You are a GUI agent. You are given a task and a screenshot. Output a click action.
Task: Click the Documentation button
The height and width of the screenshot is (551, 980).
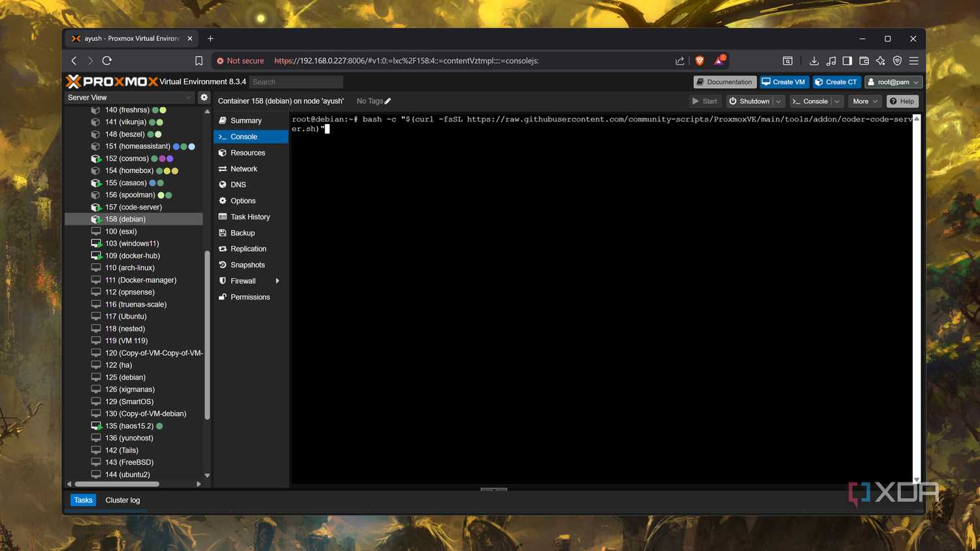[x=725, y=82]
